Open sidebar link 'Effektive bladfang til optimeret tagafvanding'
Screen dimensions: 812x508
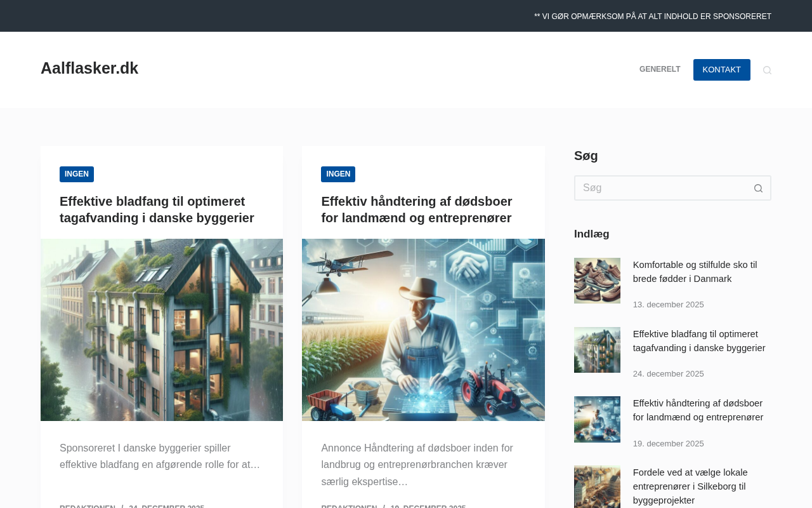coord(699,341)
